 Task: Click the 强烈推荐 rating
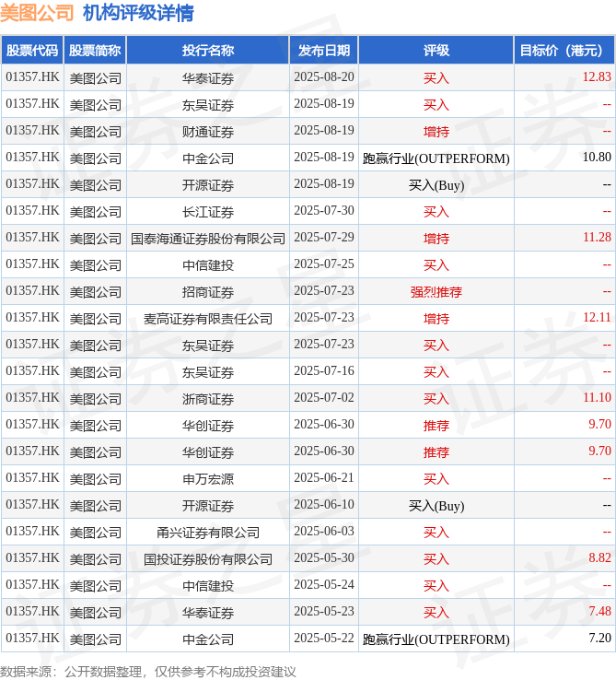[x=436, y=292]
